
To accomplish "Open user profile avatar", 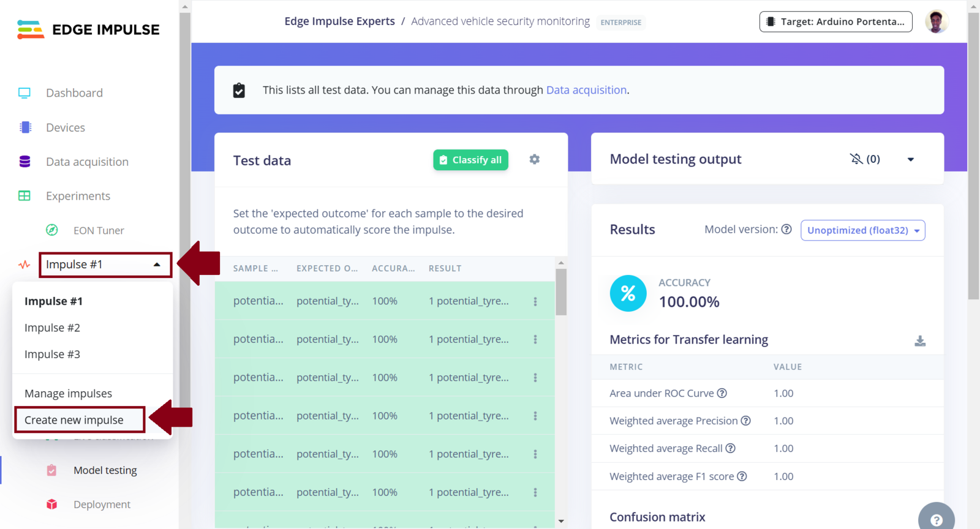I will click(x=937, y=21).
